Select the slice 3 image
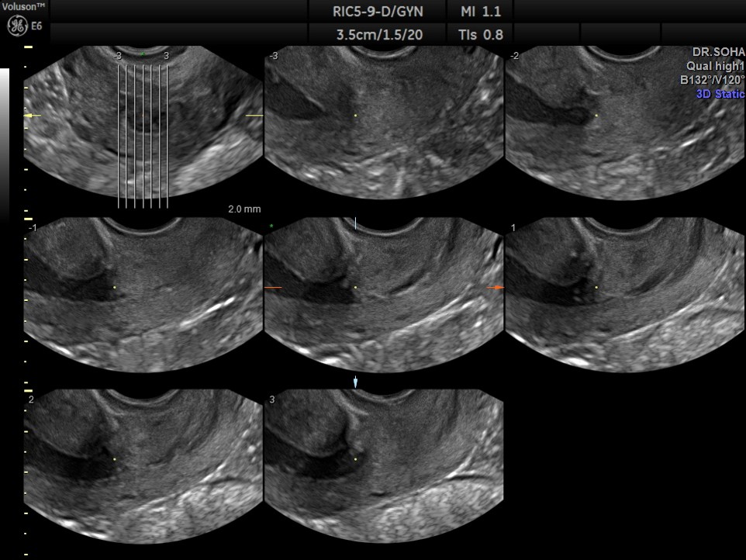Viewport: 746px width, 560px height. tap(383, 466)
